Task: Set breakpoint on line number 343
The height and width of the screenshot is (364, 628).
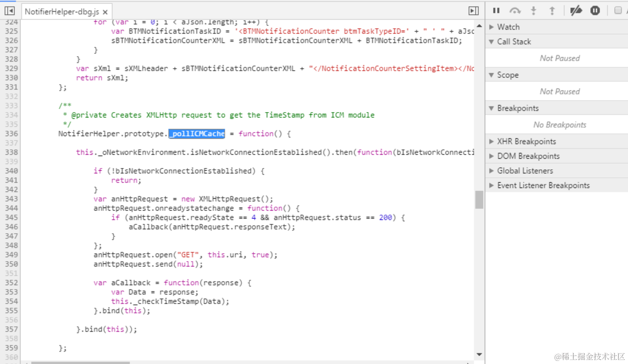Action: [x=11, y=199]
